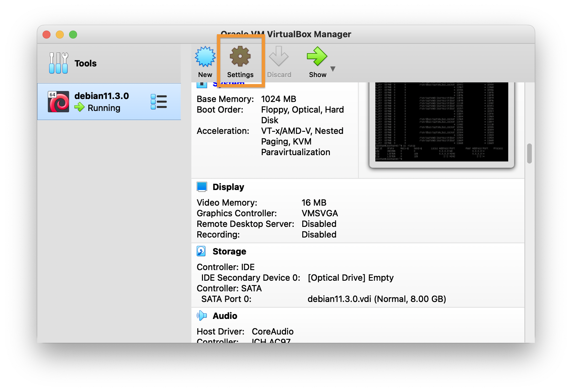Screen dimensions: 572x392
Task: Open the Audio section heading
Action: (225, 316)
